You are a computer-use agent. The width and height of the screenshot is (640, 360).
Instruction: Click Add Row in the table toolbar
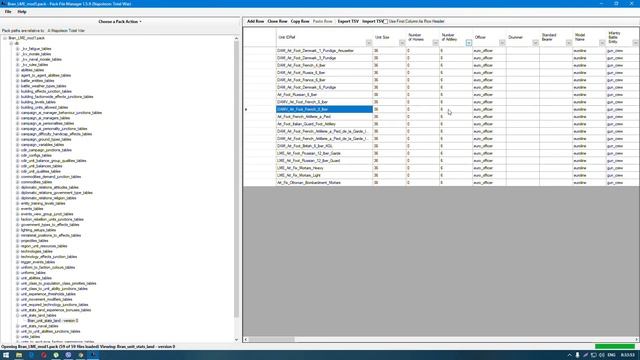coord(256,21)
